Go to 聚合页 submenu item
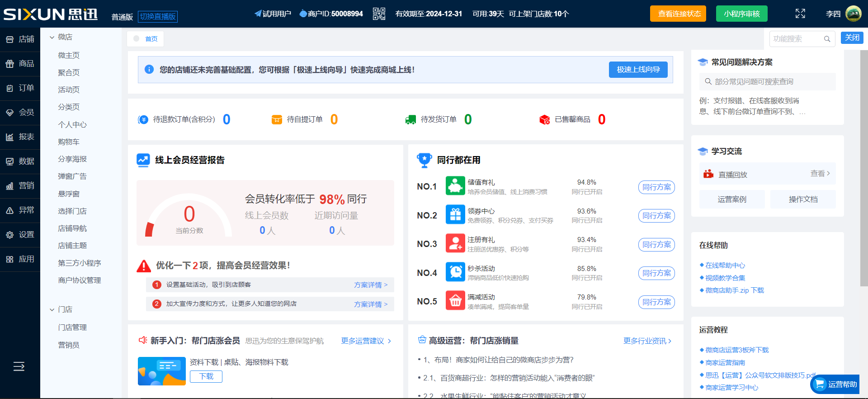The width and height of the screenshot is (868, 399). tap(69, 72)
